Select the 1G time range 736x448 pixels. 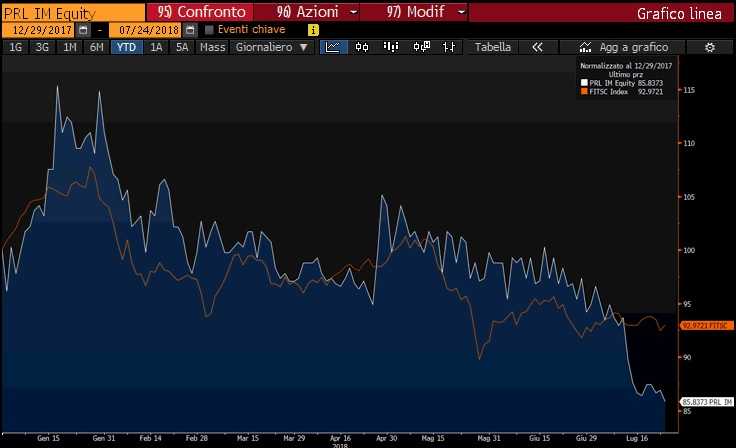click(15, 47)
